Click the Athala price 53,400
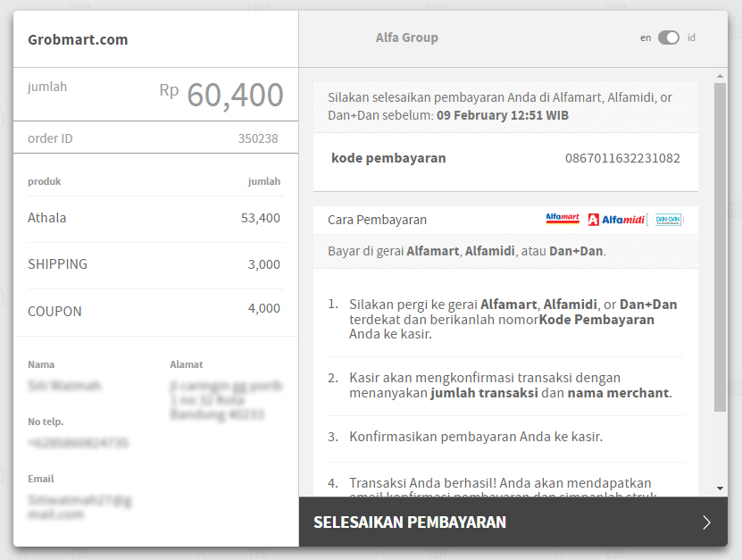Viewport: 742px width, 560px height. click(x=260, y=218)
